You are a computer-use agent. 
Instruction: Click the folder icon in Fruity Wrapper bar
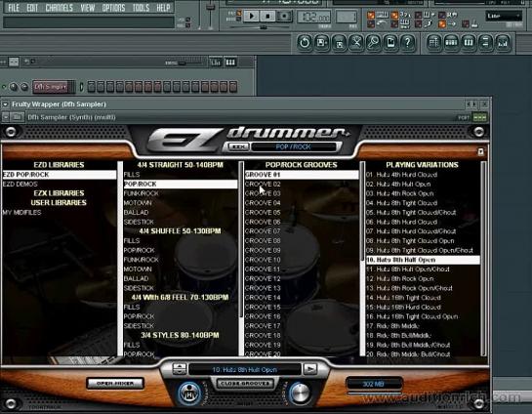[17, 117]
